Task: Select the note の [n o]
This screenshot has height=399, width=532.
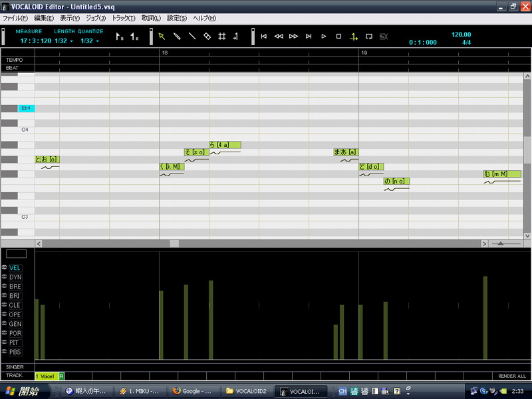Action: click(396, 181)
